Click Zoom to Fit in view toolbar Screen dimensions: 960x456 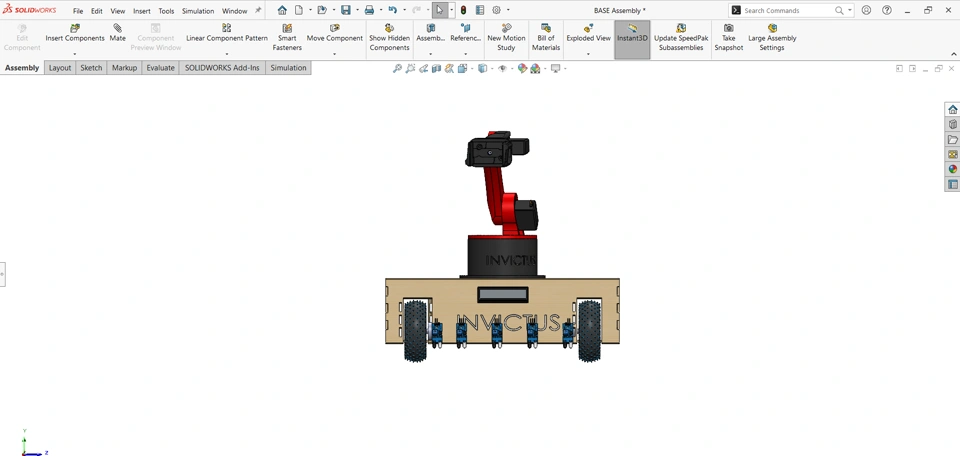[x=397, y=69]
